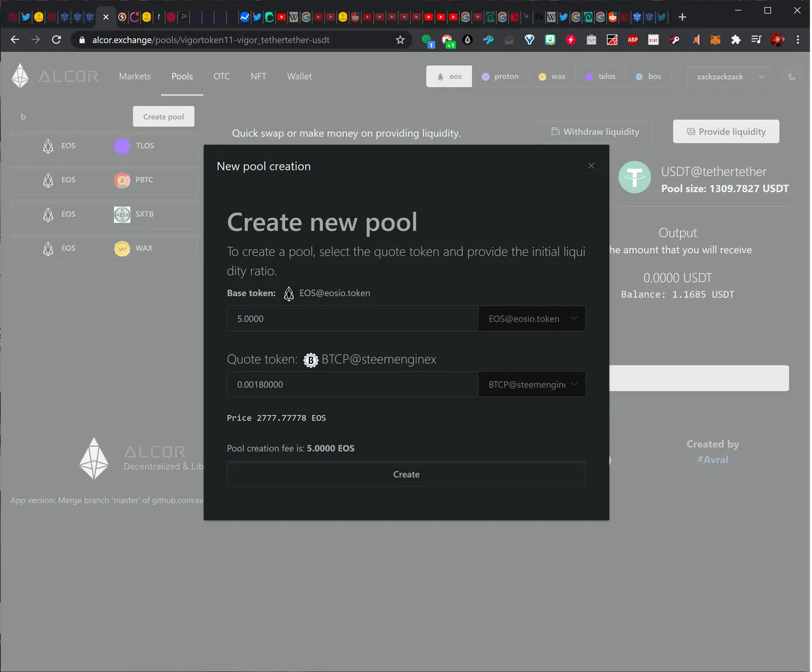The image size is (812, 672).
Task: Click the Create button in dialog
Action: point(406,474)
